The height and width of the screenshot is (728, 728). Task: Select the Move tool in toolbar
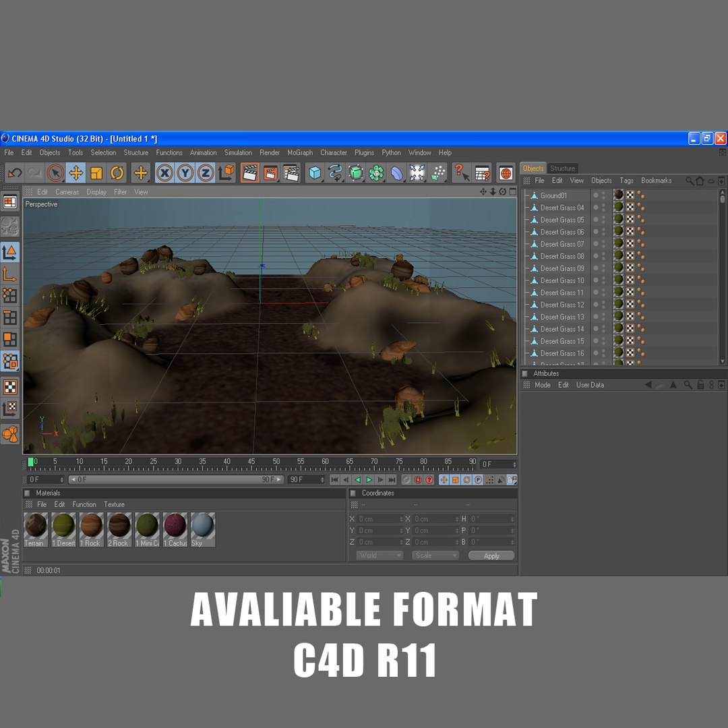coord(75,173)
